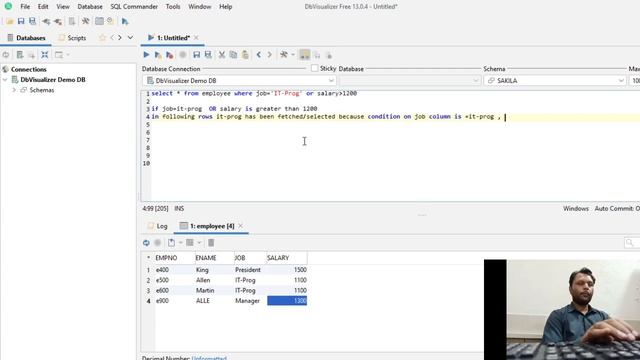Screen dimensions: 640x360
Task: Click the grey Stop execution circle in editor toolbar
Action: 183,55
